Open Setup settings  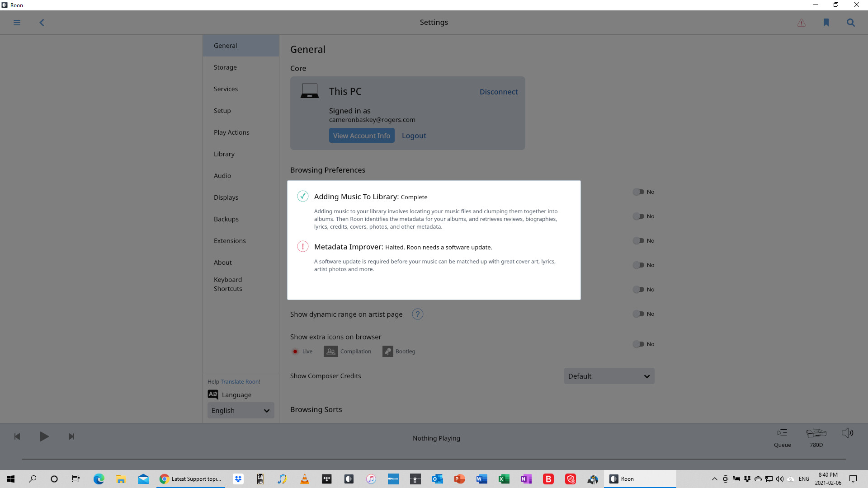[241, 111]
